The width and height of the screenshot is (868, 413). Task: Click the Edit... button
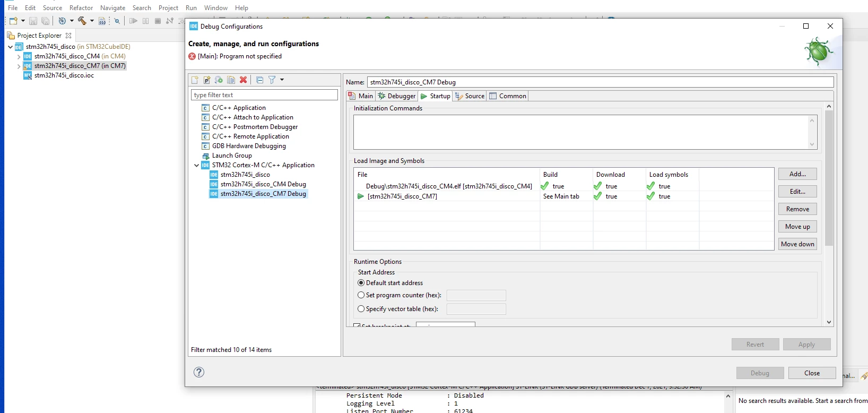tap(797, 192)
